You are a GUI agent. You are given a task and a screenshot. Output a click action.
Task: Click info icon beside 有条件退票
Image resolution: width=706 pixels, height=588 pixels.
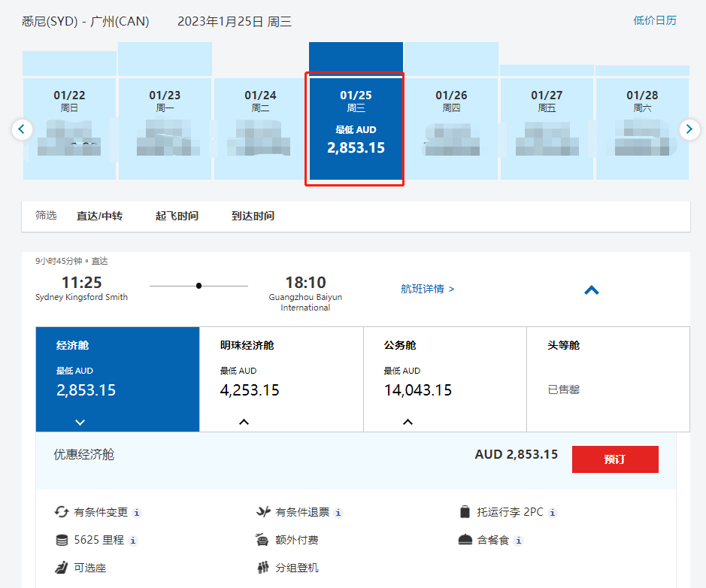point(338,513)
